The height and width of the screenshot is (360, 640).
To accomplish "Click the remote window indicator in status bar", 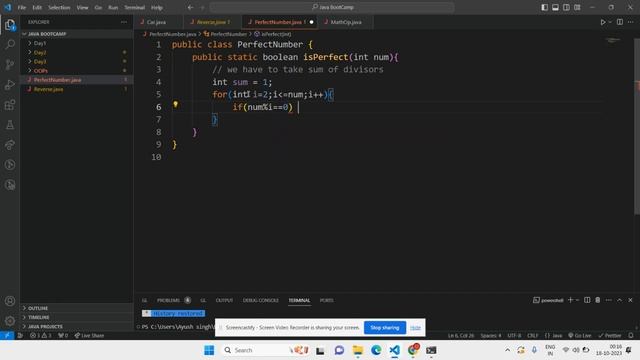I will click(x=7, y=336).
